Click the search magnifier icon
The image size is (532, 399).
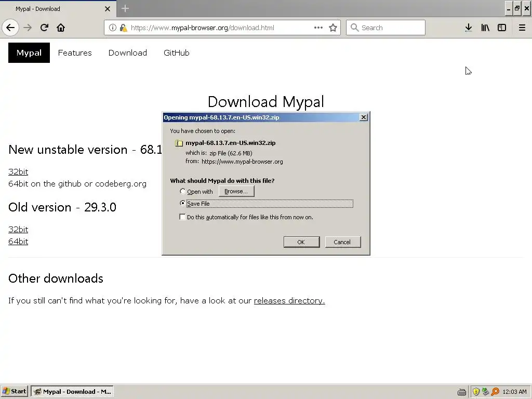tap(354, 28)
